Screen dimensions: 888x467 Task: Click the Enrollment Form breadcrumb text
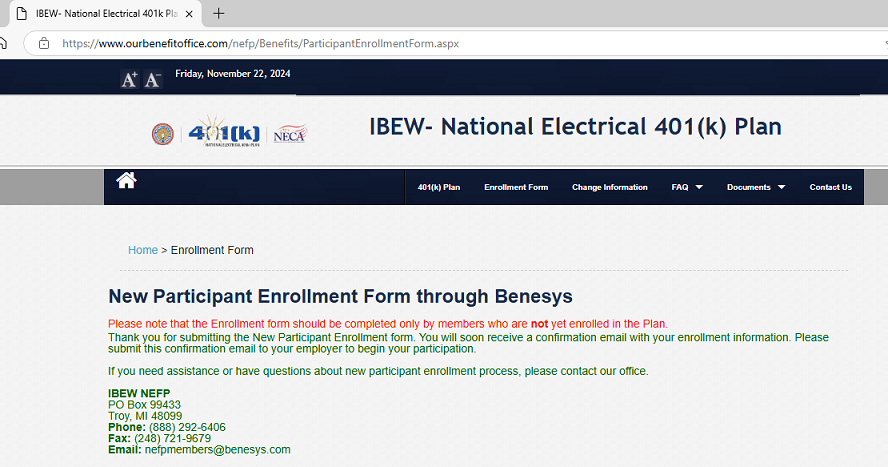[x=212, y=250]
